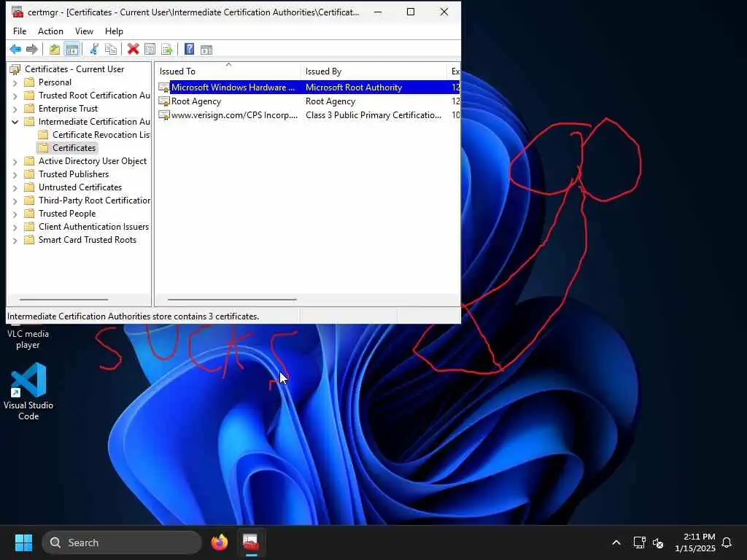Image resolution: width=747 pixels, height=560 pixels.
Task: Click the Properties toolbar icon
Action: point(150,49)
